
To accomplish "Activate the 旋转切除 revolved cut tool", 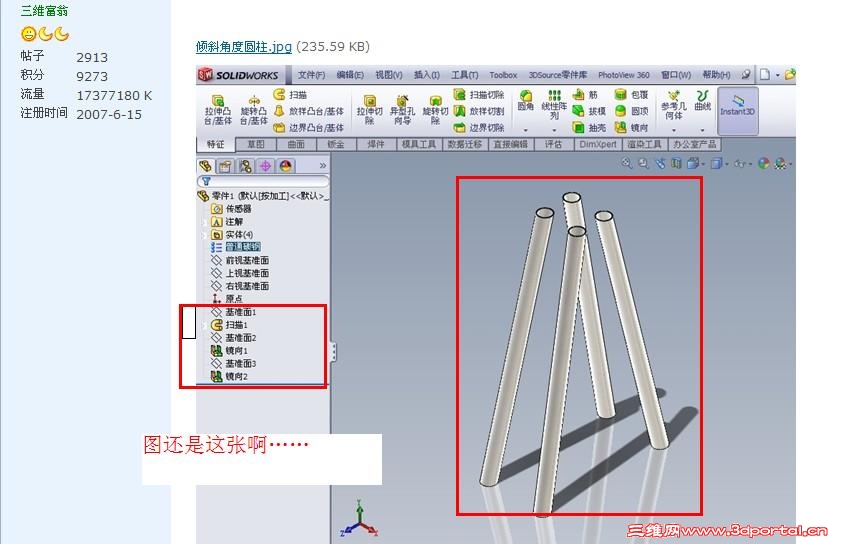I will 435,110.
